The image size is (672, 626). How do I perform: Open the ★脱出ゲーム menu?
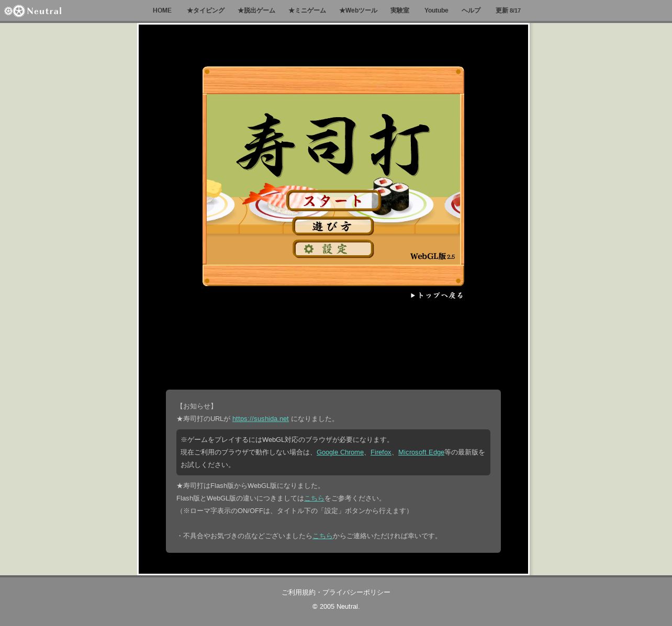[256, 10]
